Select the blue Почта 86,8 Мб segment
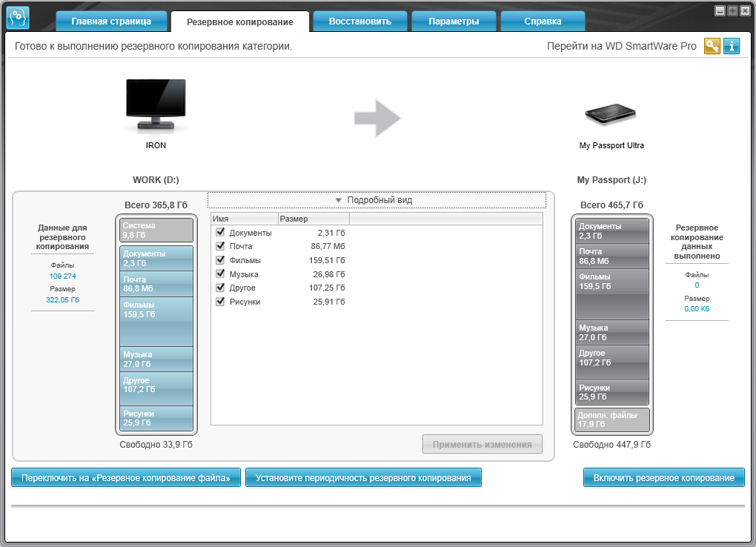 pos(156,284)
